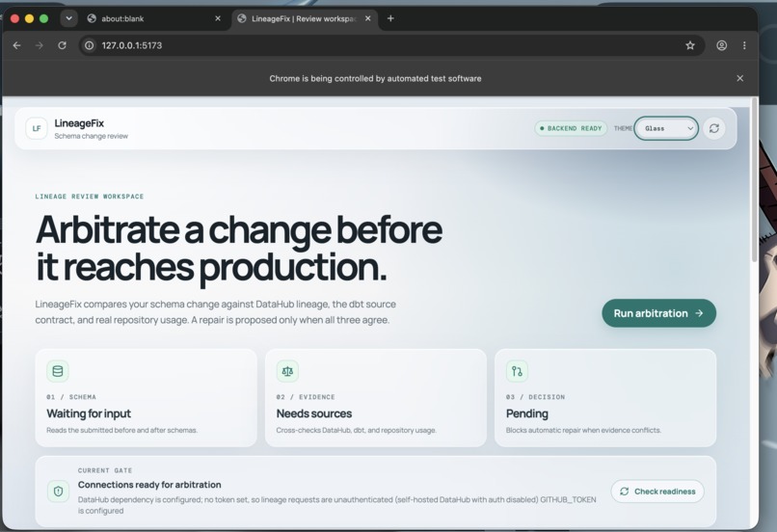777x532 pixels.
Task: Open a new tab with plus button
Action: tap(390, 18)
